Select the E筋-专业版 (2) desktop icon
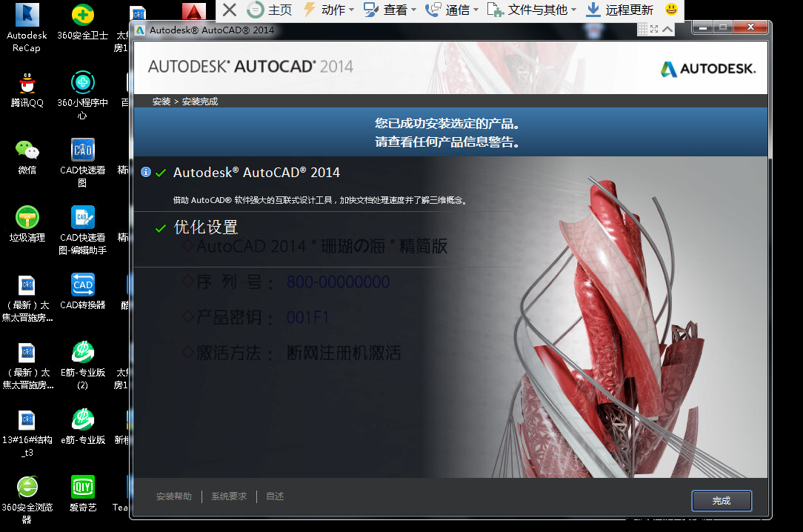 pyautogui.click(x=82, y=365)
